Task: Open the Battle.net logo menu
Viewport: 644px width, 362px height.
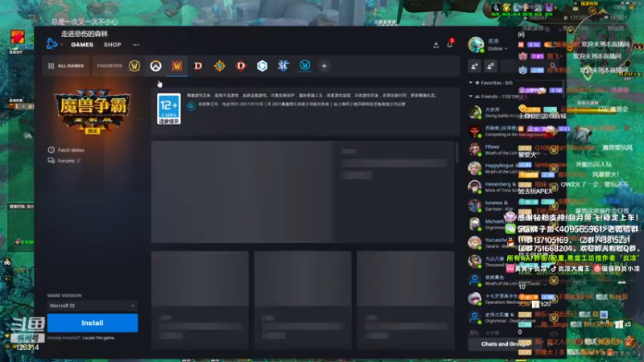Action: [52, 44]
